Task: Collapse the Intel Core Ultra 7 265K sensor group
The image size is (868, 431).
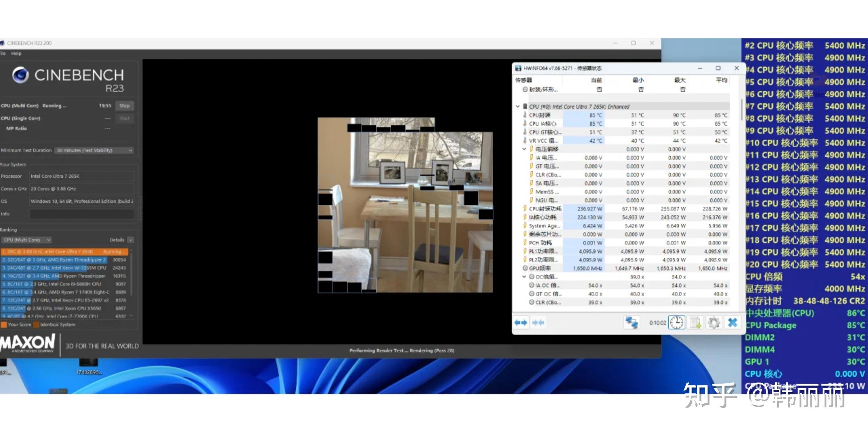Action: tap(518, 107)
